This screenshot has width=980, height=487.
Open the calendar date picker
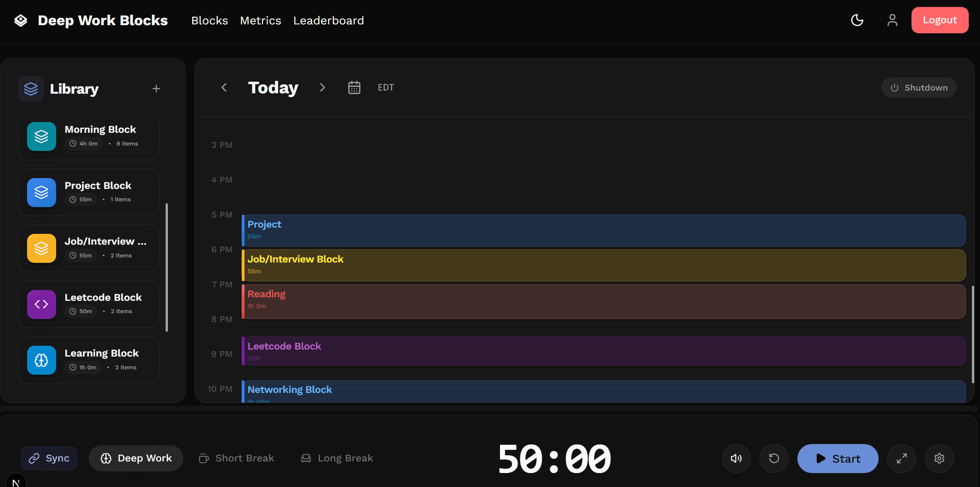354,87
